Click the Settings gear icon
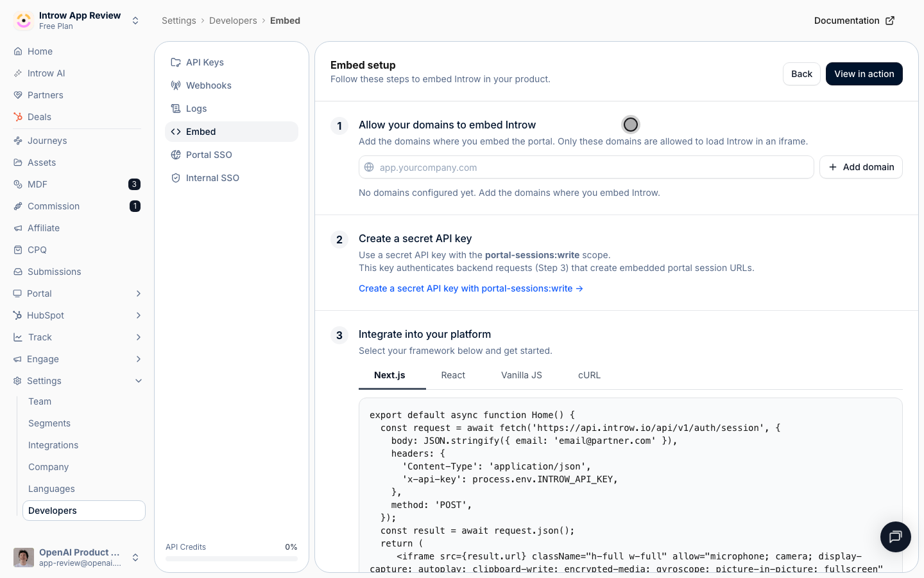Viewport: 924px width, 578px height. point(17,381)
